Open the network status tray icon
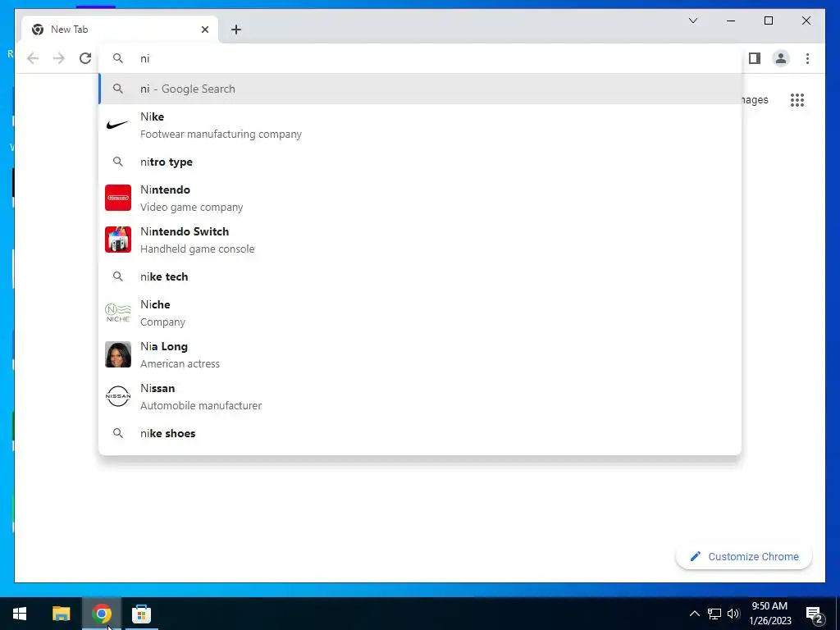This screenshot has height=630, width=840. 714,614
